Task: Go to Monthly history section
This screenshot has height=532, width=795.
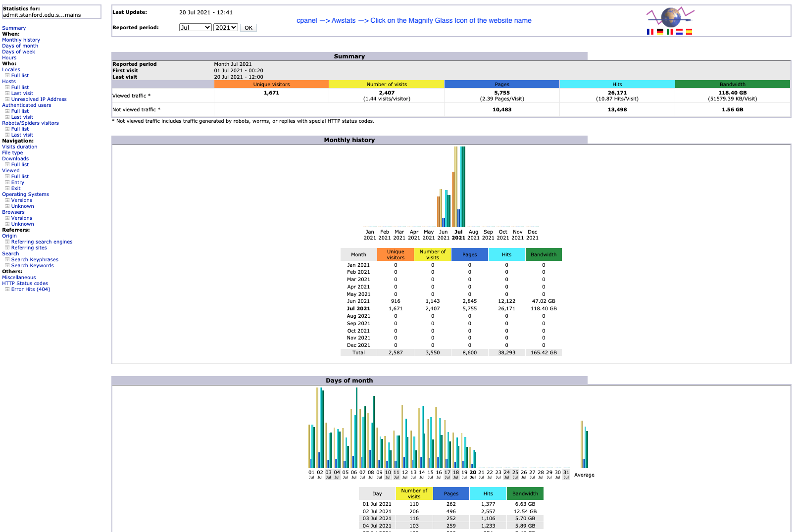Action: pos(21,40)
